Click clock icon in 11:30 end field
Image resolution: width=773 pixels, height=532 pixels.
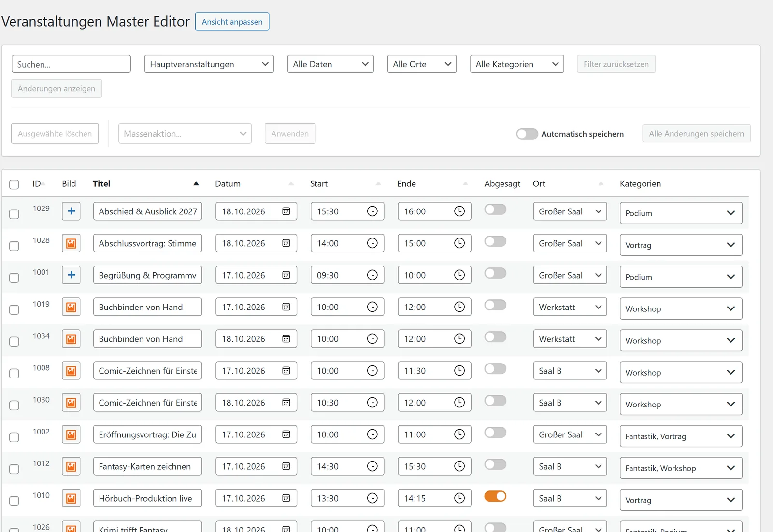459,370
